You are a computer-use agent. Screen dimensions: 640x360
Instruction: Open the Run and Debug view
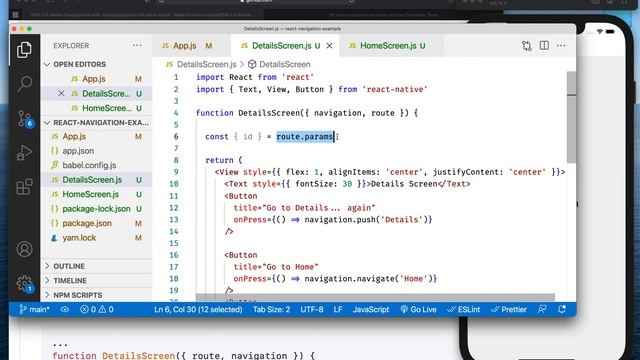24,153
